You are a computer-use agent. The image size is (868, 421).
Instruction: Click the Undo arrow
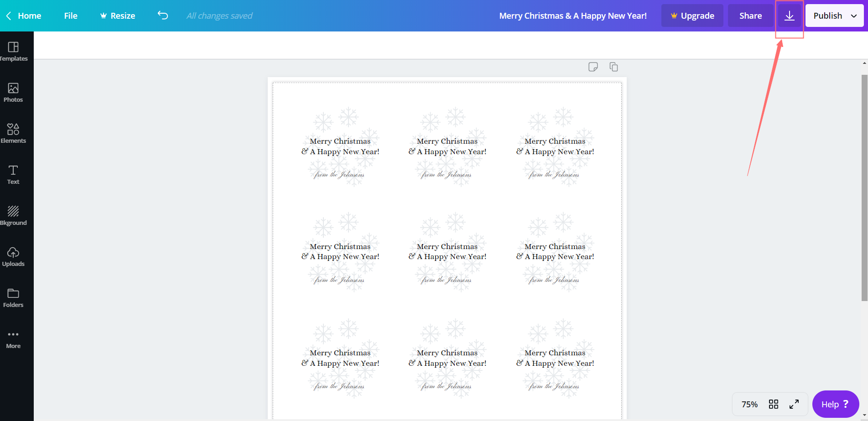162,15
